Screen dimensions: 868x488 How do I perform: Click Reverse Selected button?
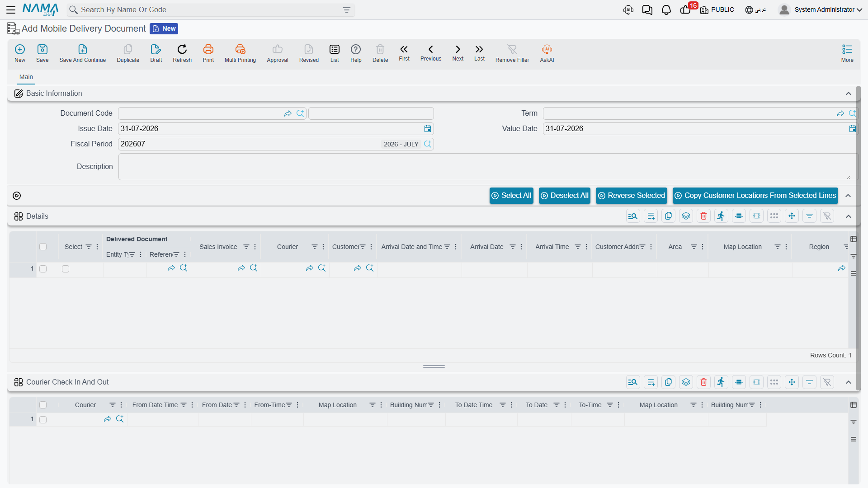coord(632,196)
